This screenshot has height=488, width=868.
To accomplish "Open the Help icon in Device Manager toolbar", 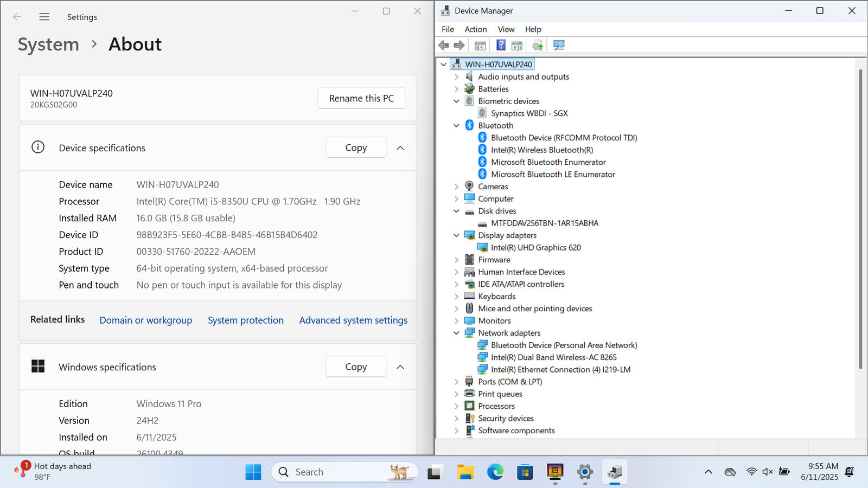I will (x=501, y=45).
